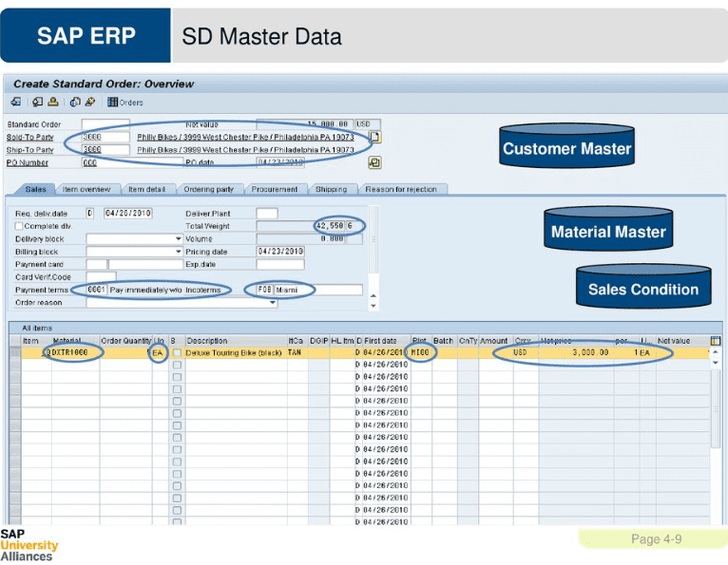
Task: Click the PO date field
Action: (x=280, y=162)
